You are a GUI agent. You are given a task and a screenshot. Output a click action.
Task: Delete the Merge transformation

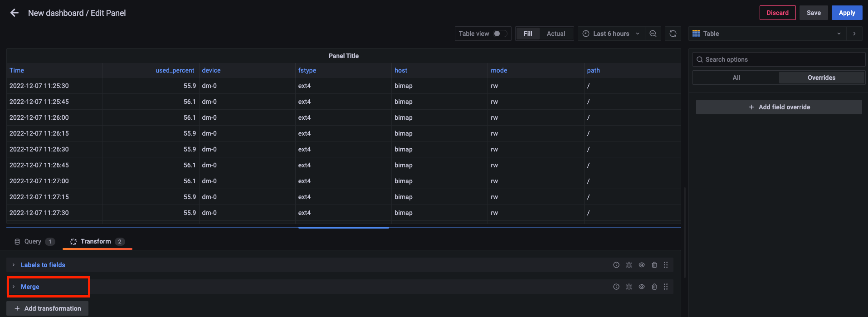point(654,287)
